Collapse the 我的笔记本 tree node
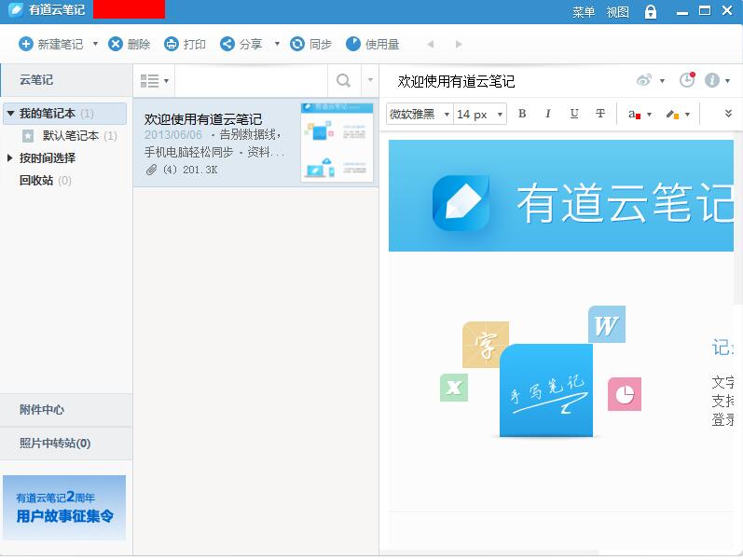The width and height of the screenshot is (743, 560). [10, 114]
